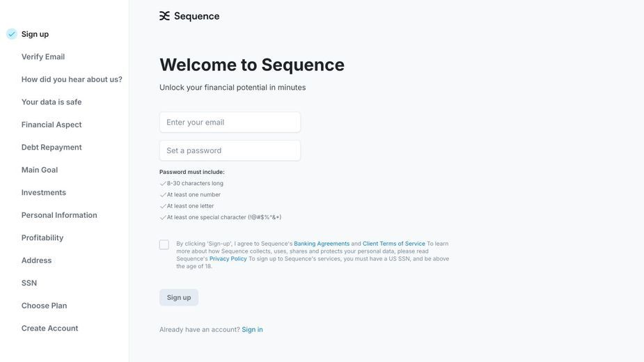Tick the terms agreement checkbox
Screen dimensions: 644x362
(164, 245)
